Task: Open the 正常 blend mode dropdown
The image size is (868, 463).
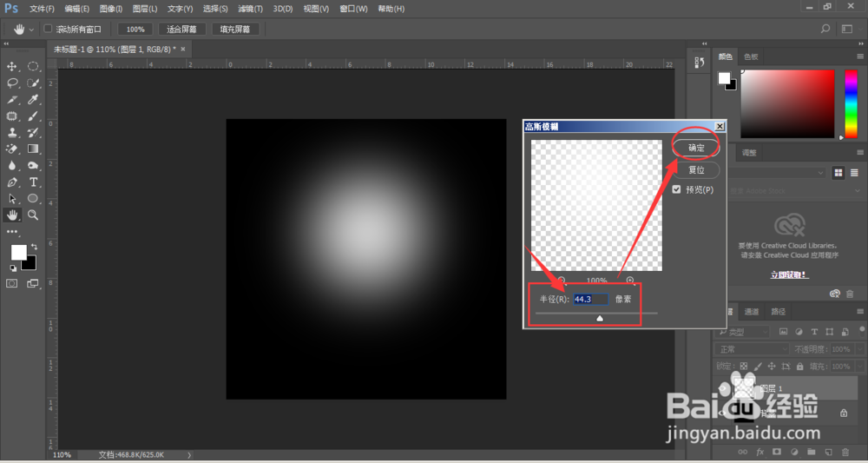Action: (x=751, y=349)
